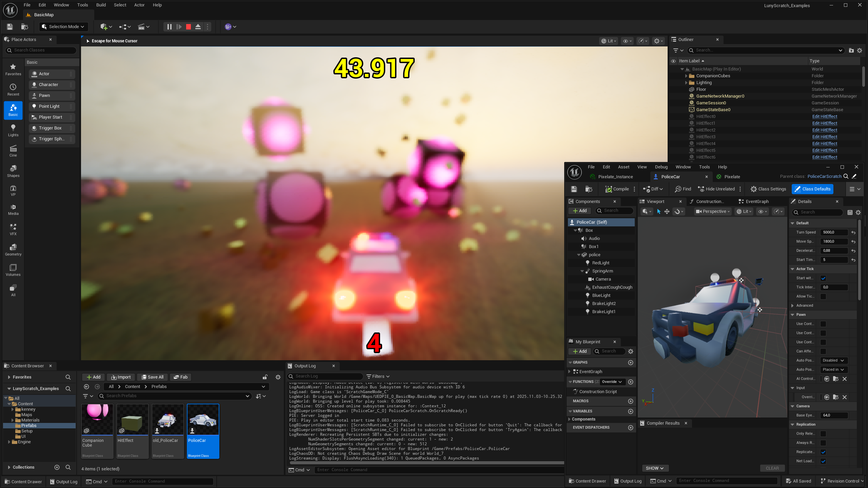Open the Perspective dropdown in blueprint viewport
Image resolution: width=868 pixels, height=488 pixels.
(x=712, y=211)
